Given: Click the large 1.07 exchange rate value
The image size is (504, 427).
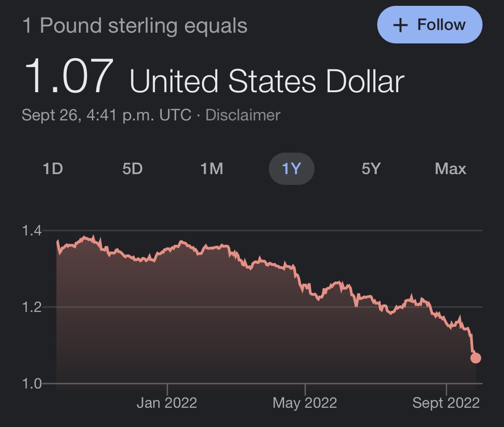Looking at the screenshot, I should pyautogui.click(x=66, y=78).
